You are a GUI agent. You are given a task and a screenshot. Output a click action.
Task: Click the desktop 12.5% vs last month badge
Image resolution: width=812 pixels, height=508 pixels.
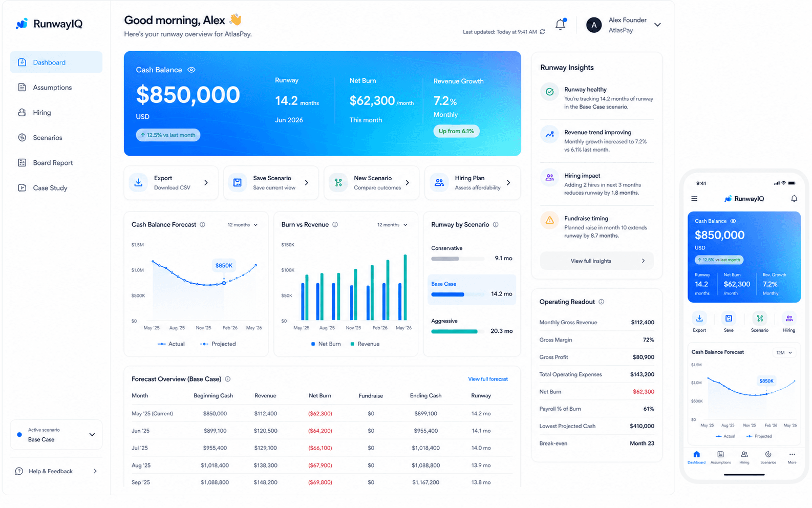click(x=168, y=135)
